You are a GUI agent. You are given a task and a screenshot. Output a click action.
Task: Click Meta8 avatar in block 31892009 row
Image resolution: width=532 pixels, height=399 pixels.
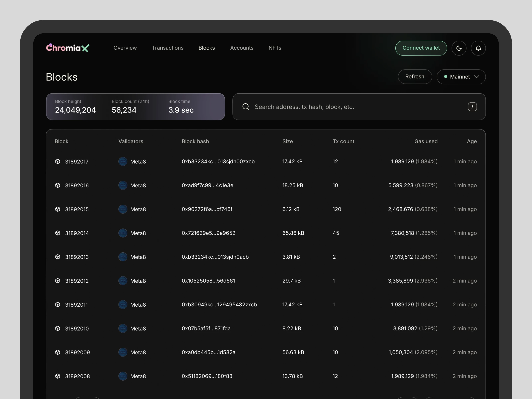tap(123, 352)
